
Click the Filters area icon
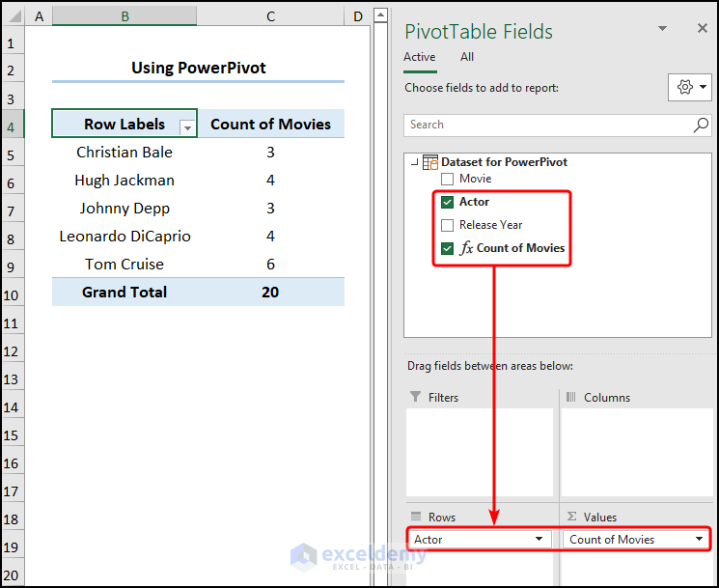pyautogui.click(x=415, y=397)
